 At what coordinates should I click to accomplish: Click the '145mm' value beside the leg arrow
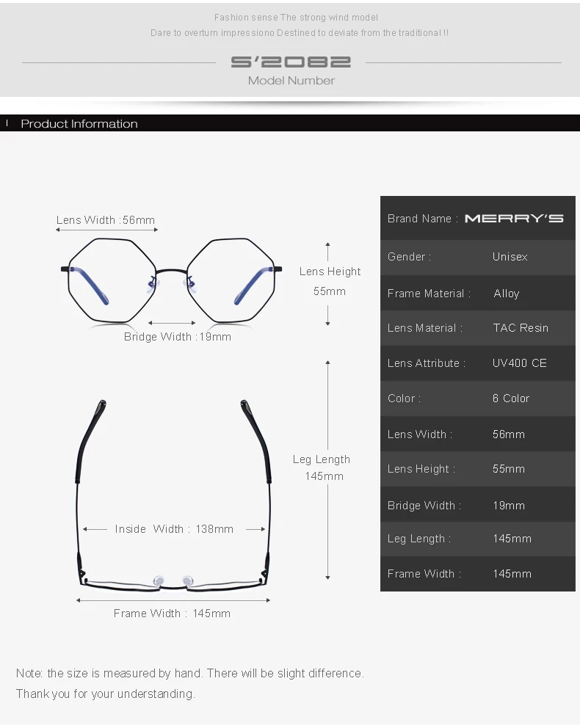click(x=324, y=476)
